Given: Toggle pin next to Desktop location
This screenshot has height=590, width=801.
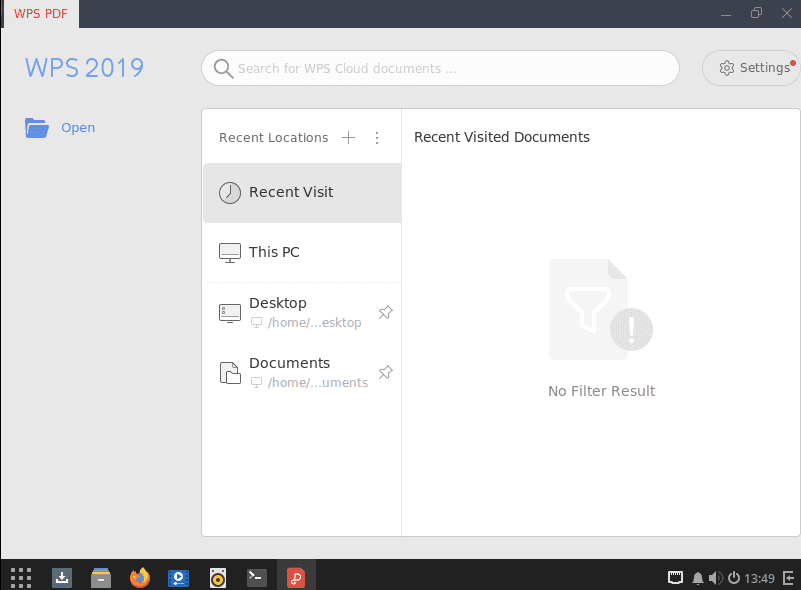Looking at the screenshot, I should point(385,313).
